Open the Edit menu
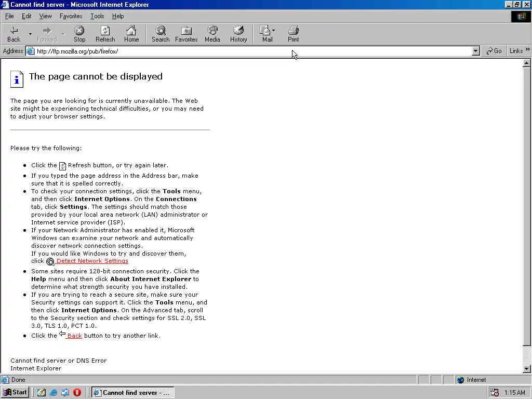The height and width of the screenshot is (399, 532). (x=26, y=16)
